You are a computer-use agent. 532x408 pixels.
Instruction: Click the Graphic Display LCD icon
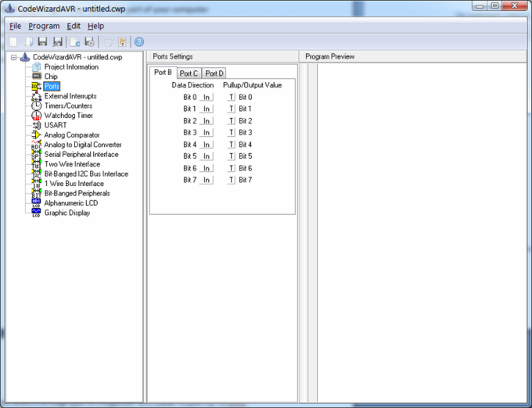pyautogui.click(x=36, y=213)
